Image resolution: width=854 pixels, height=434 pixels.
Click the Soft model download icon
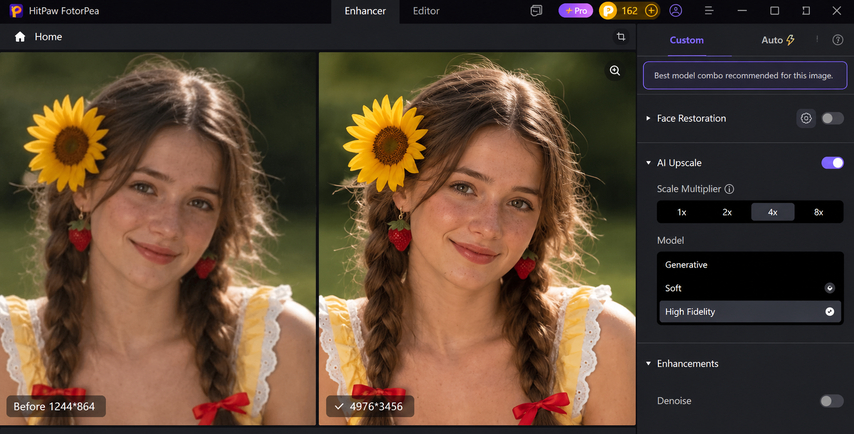click(829, 288)
